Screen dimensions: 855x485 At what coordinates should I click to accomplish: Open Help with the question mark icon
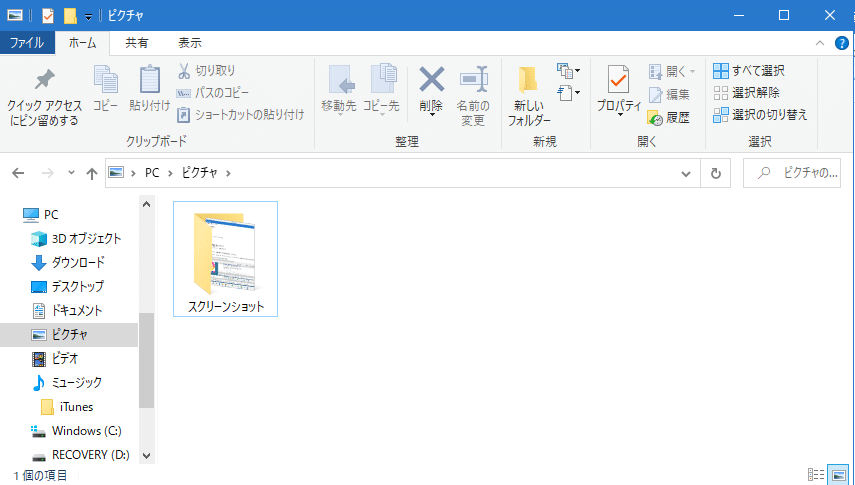pyautogui.click(x=841, y=43)
